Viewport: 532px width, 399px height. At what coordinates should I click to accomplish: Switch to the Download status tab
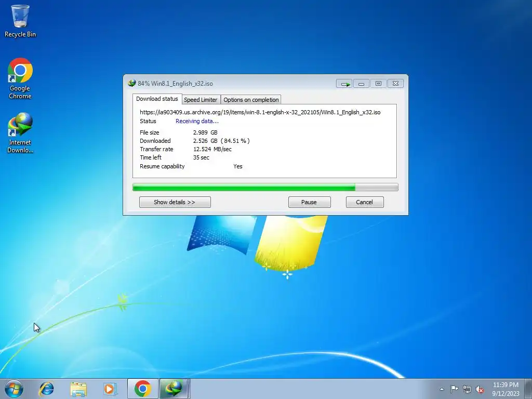[x=157, y=99]
